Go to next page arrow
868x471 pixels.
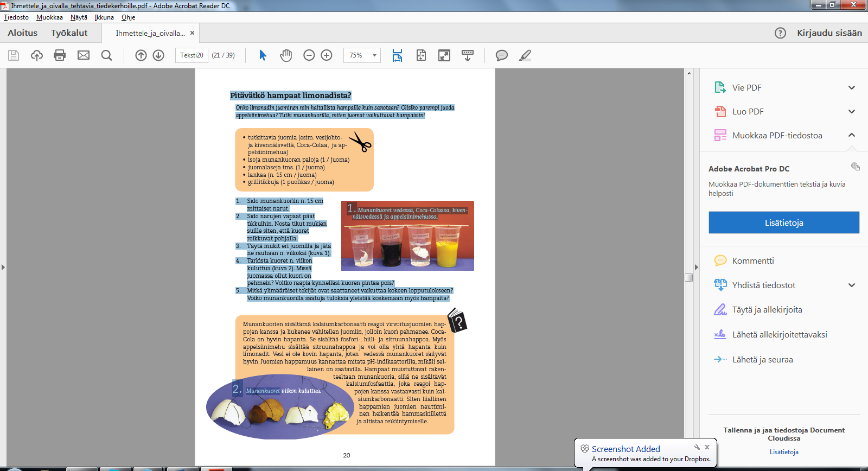158,55
